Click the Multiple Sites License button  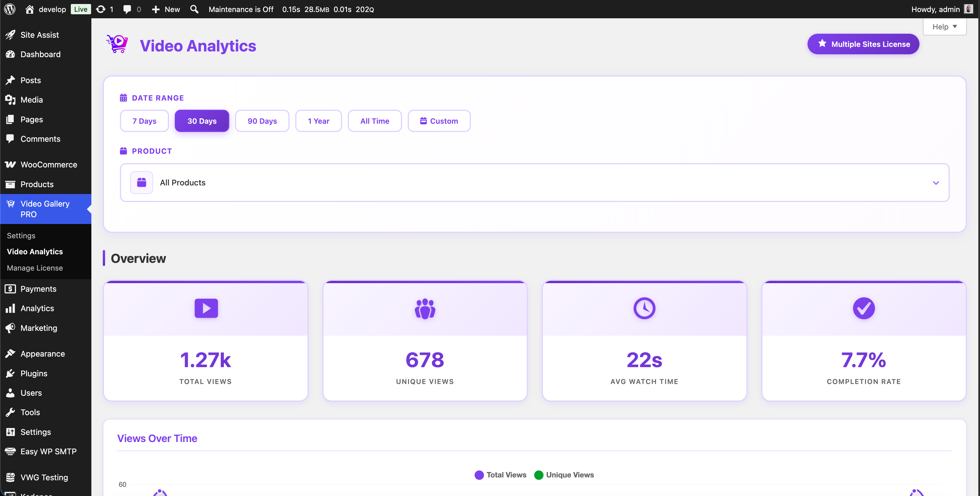point(863,44)
